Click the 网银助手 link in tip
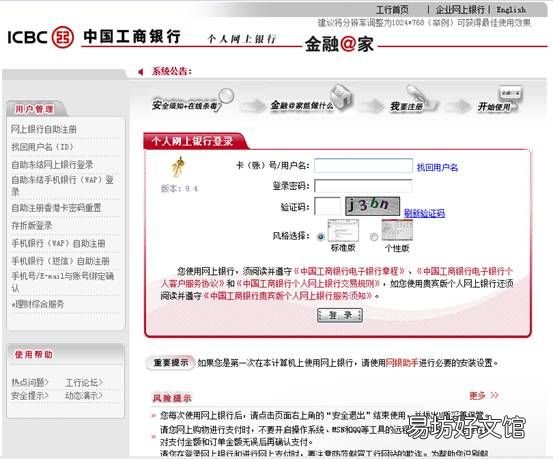This screenshot has width=553, height=459. 401,363
